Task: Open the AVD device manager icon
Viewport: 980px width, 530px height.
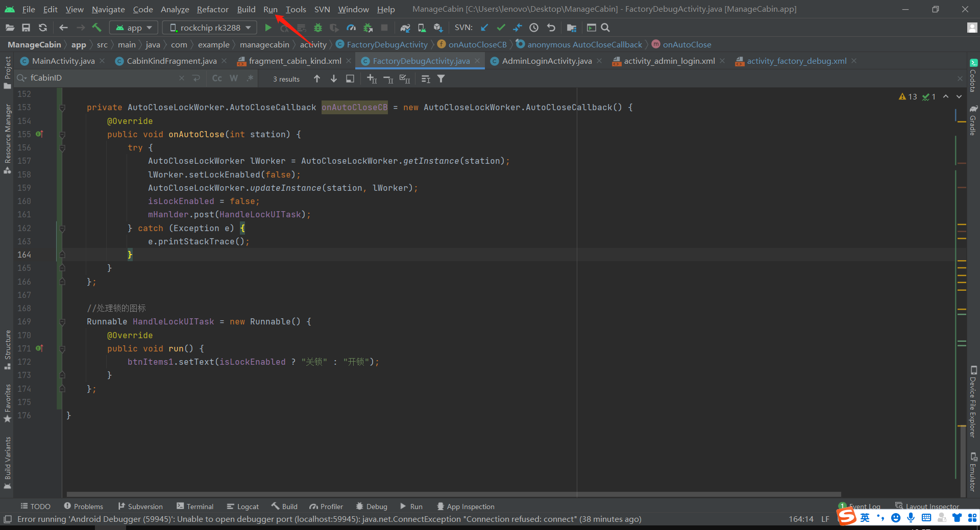Action: click(x=422, y=28)
